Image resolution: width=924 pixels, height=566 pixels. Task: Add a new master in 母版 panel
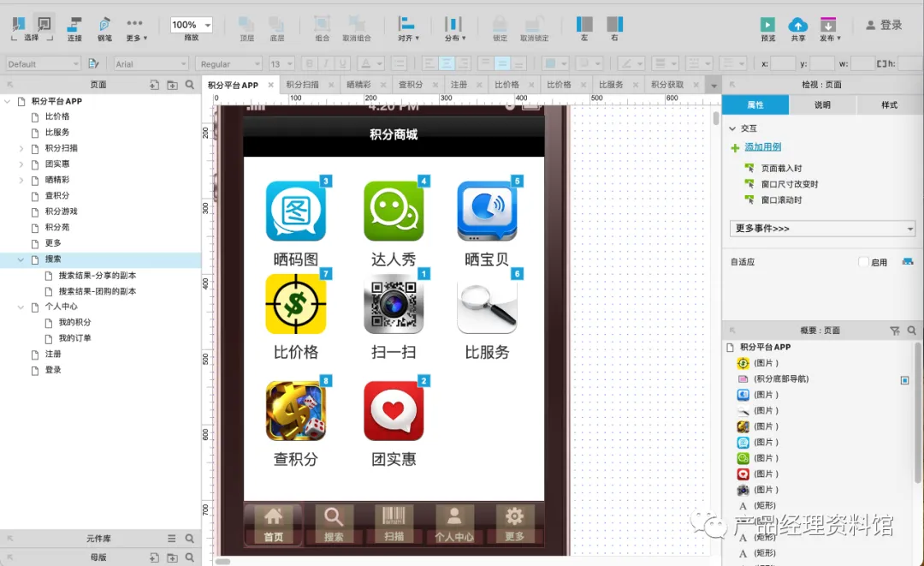pyautogui.click(x=154, y=557)
